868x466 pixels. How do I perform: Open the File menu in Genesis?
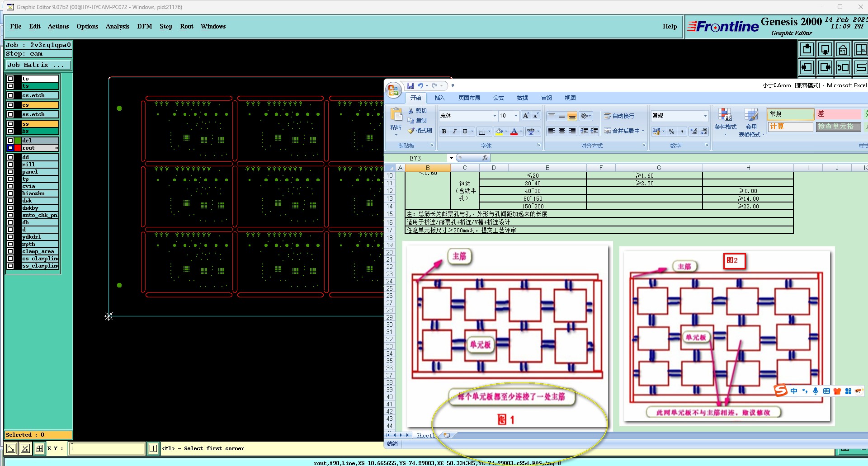(16, 26)
